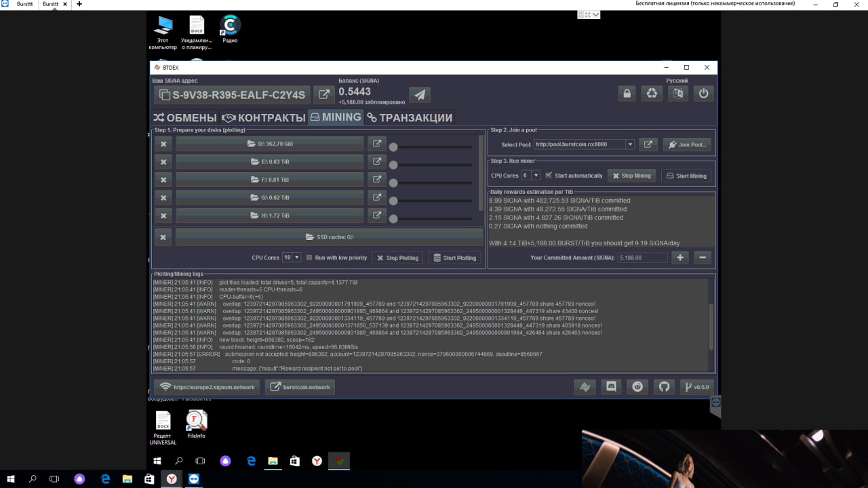The image size is (868, 488).
Task: Click the language icon under Русский
Action: click(x=677, y=94)
